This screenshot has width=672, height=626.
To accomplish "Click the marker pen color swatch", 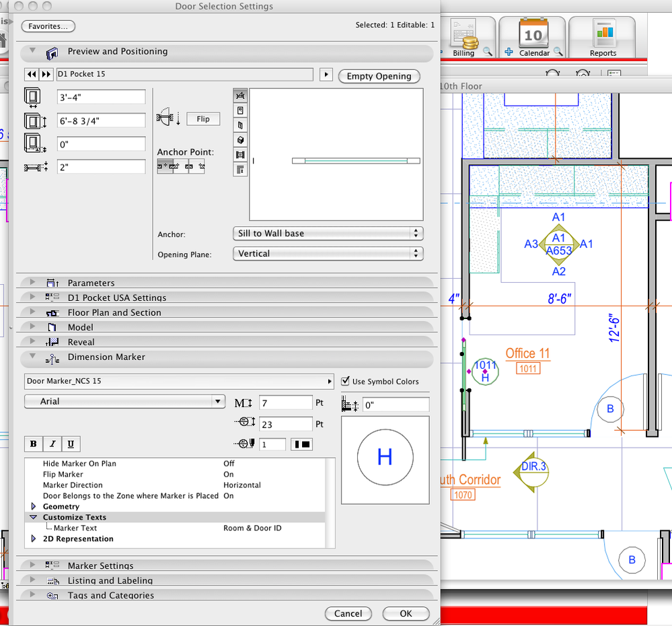I will (301, 444).
